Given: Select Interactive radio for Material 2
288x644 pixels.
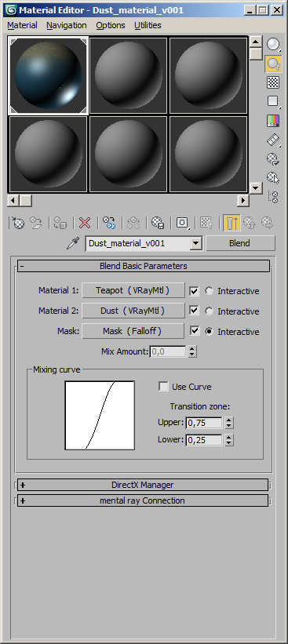Looking at the screenshot, I should click(209, 311).
